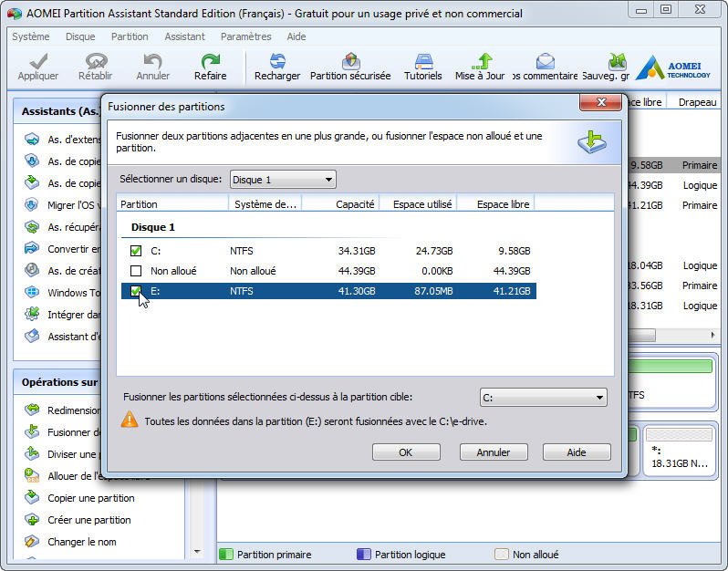Open the Système menu
This screenshot has width=728, height=571.
31,36
